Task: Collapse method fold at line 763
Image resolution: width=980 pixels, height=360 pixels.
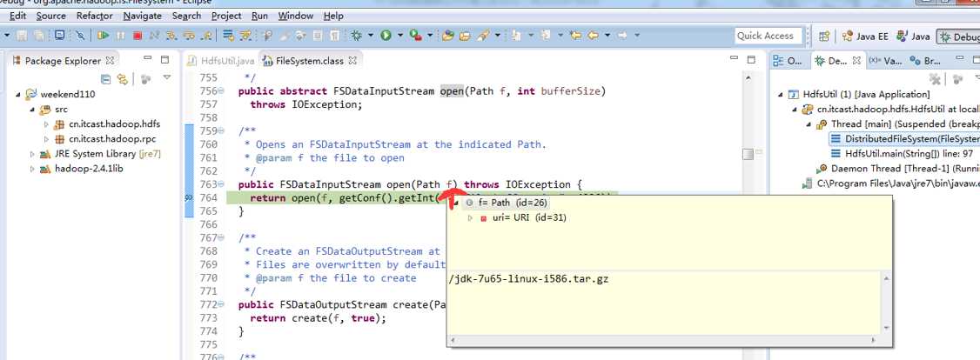Action: click(222, 184)
